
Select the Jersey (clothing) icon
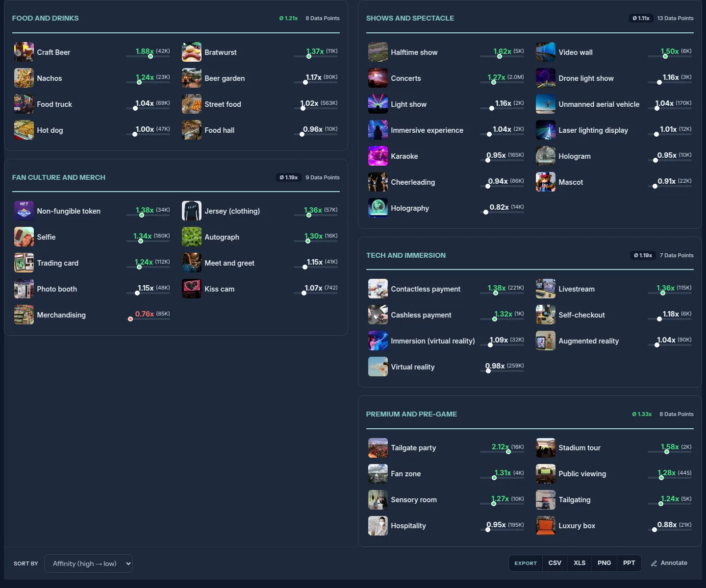click(192, 211)
